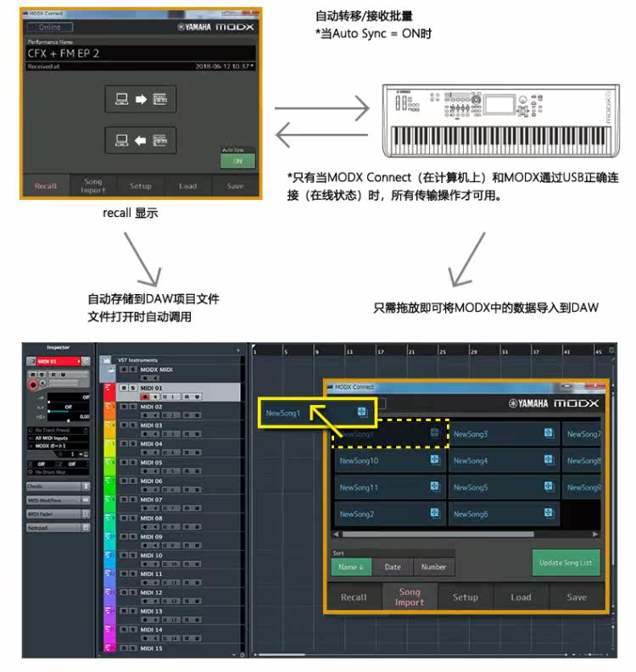Click Inspector monitor speaker button
636x672 pixels.
point(43,383)
